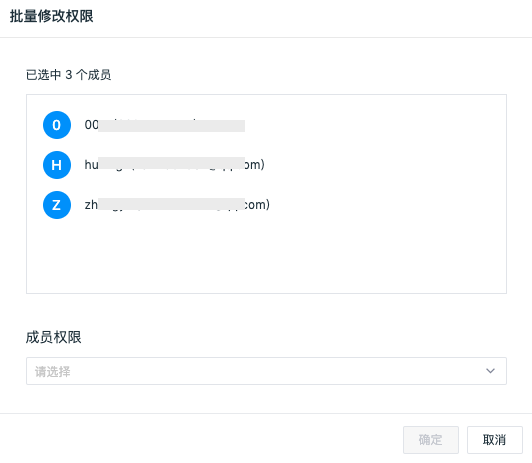Select the member name starting with "00"

click(x=165, y=125)
